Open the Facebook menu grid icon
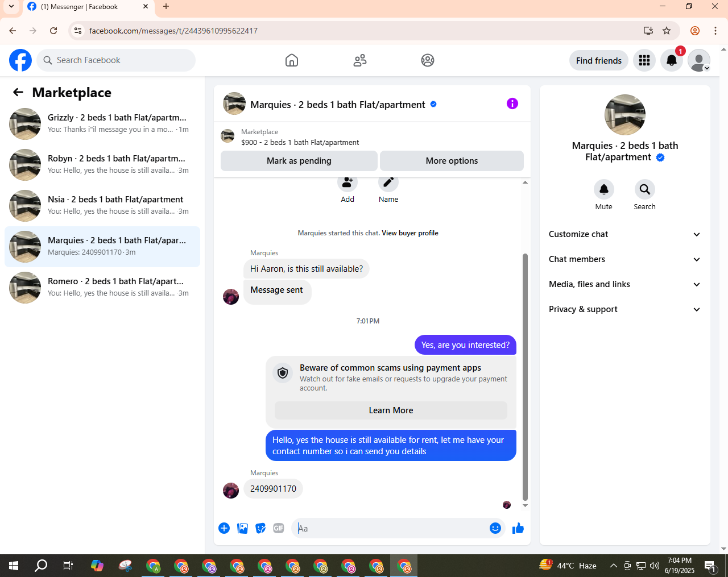Image resolution: width=728 pixels, height=577 pixels. tap(644, 60)
